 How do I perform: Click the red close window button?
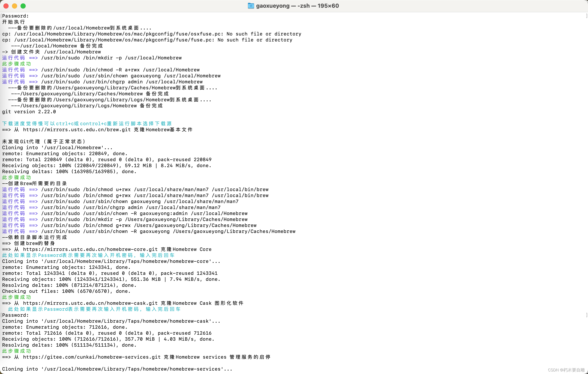tap(6, 6)
